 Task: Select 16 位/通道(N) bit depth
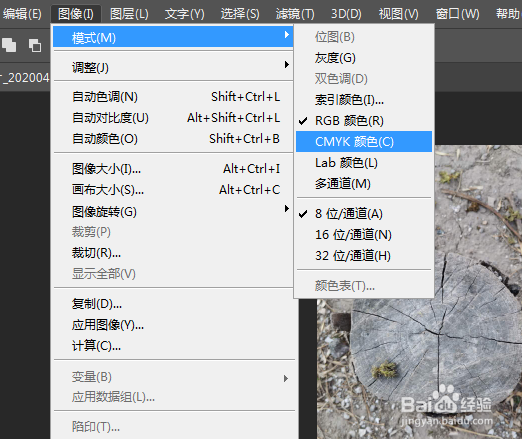(364, 235)
